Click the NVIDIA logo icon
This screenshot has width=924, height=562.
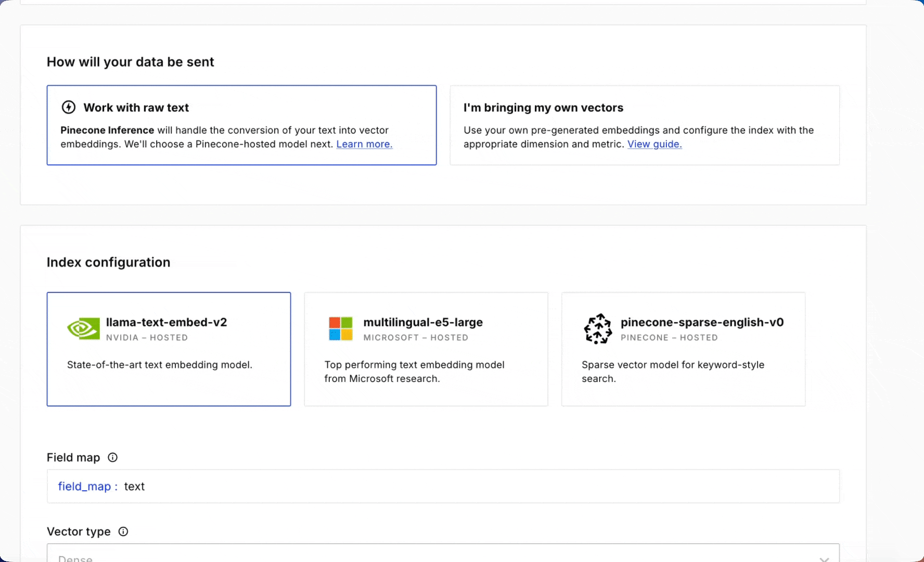point(83,329)
